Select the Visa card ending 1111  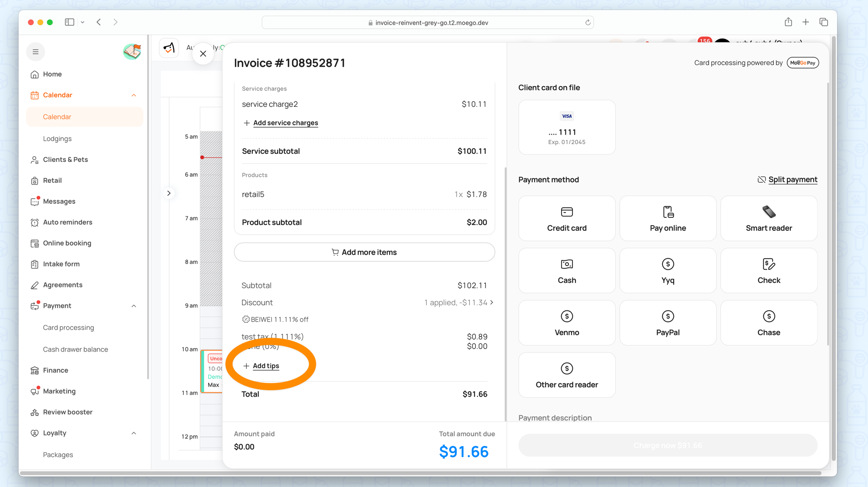(x=566, y=127)
